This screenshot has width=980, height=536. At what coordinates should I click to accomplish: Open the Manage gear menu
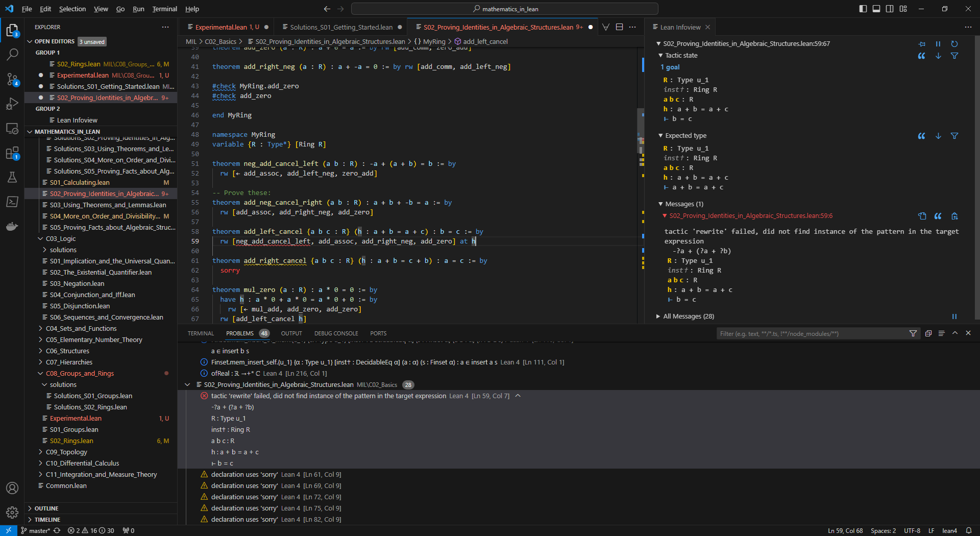coord(12,512)
